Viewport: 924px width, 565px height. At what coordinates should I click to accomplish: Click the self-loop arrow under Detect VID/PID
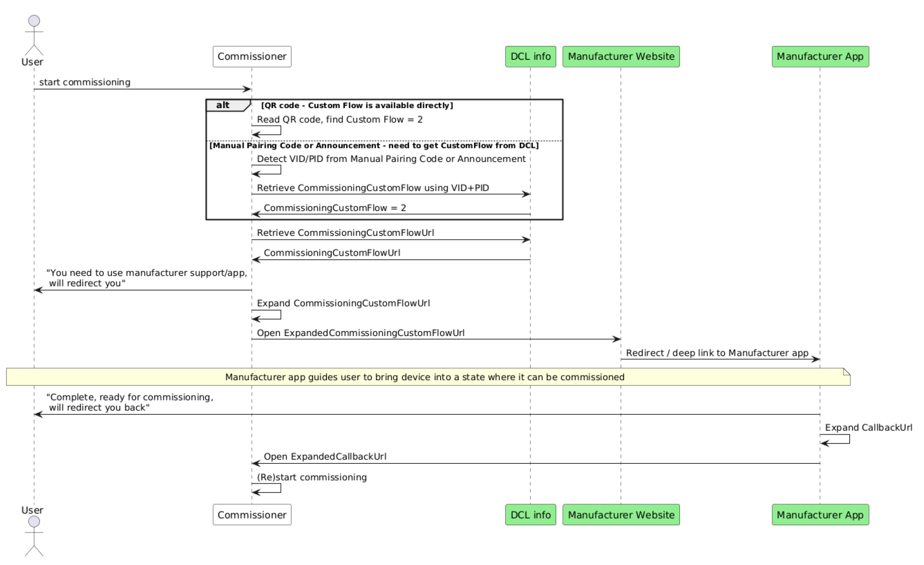267,170
